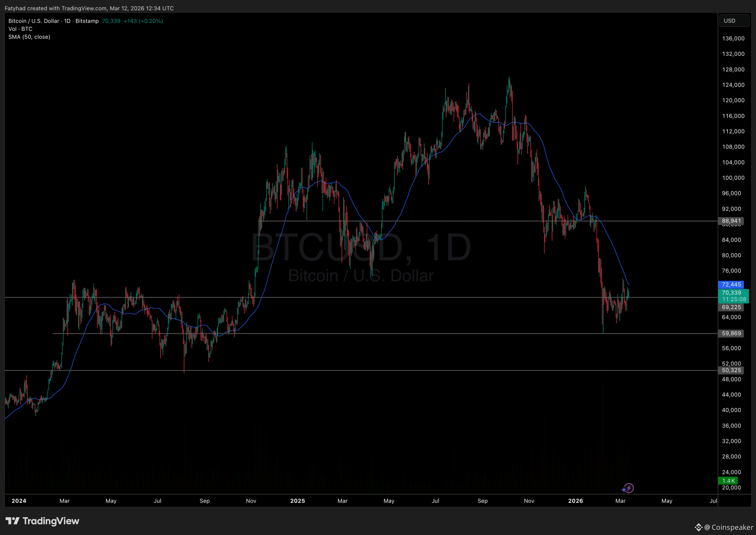Select the SMA (50, close) indicator legend

point(29,37)
